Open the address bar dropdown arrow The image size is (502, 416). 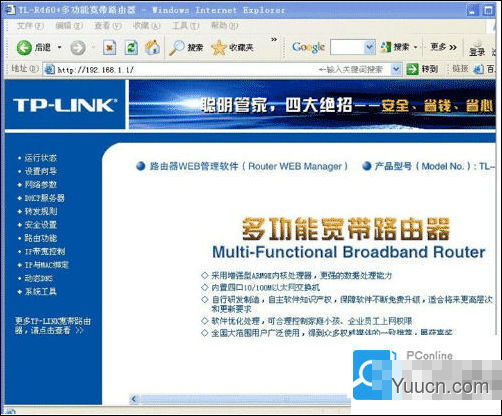pos(396,69)
